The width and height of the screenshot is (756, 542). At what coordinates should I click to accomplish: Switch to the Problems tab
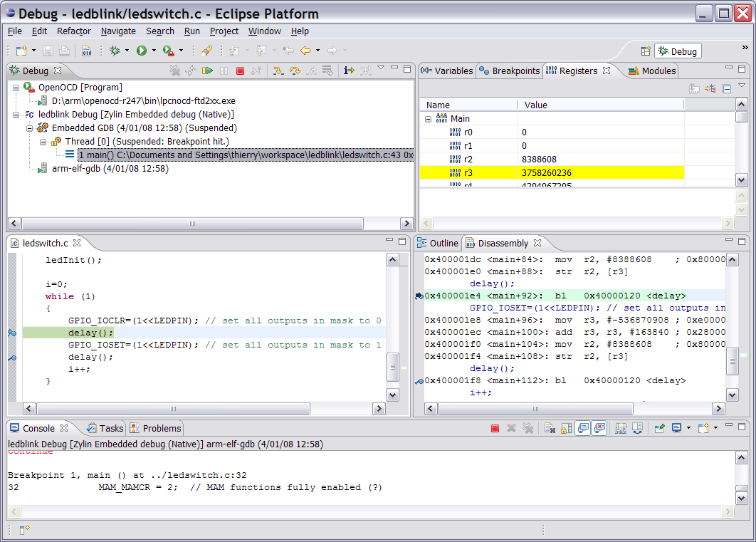pyautogui.click(x=156, y=428)
